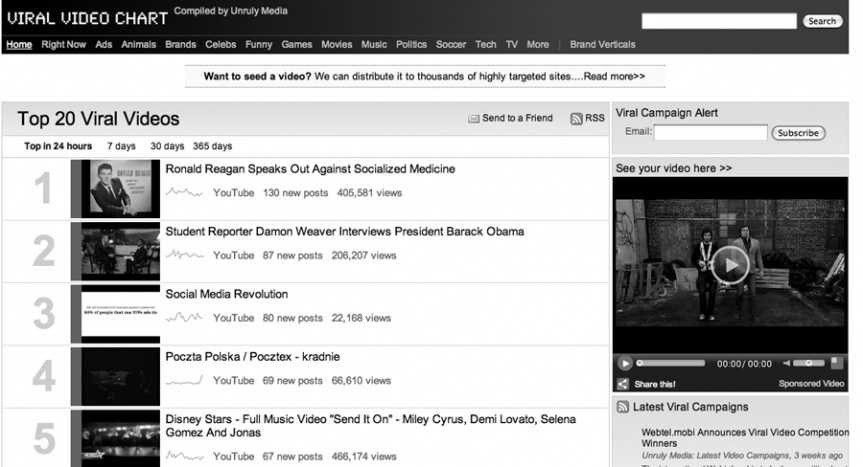
Task: Click the Send to a Friend link
Action: point(517,118)
